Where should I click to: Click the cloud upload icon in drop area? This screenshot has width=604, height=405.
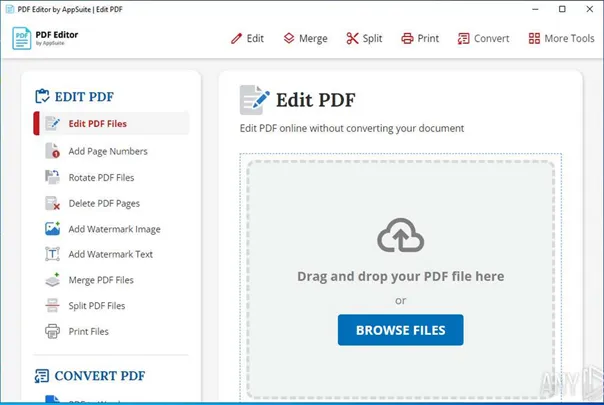[401, 235]
